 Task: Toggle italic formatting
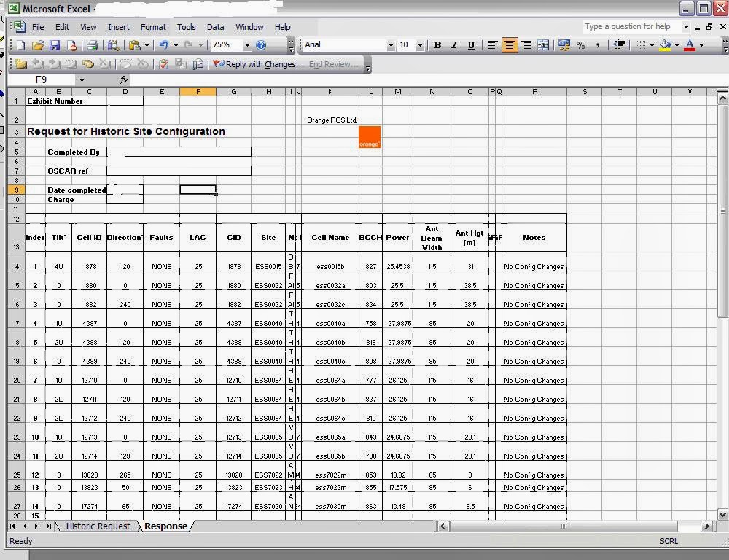pos(453,45)
